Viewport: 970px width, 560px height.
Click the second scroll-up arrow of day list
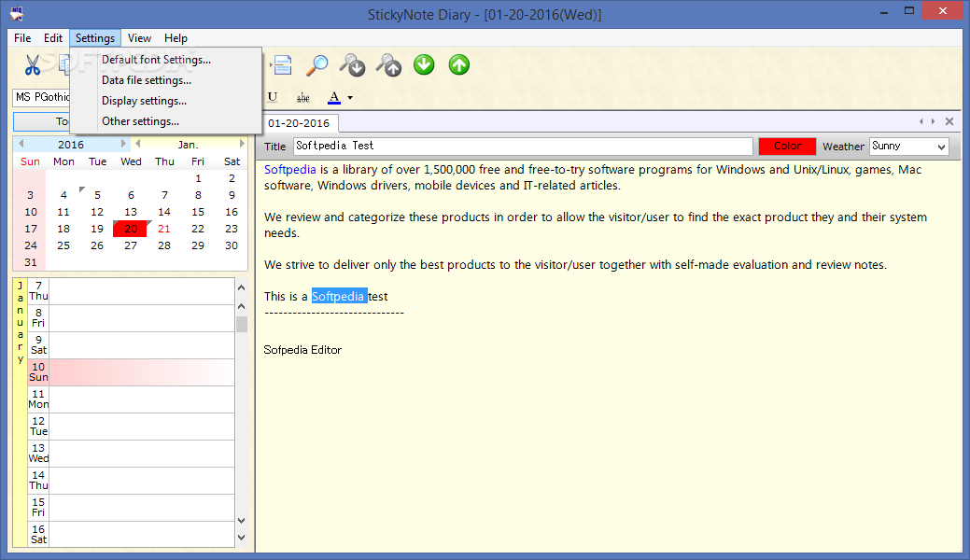coord(241,306)
